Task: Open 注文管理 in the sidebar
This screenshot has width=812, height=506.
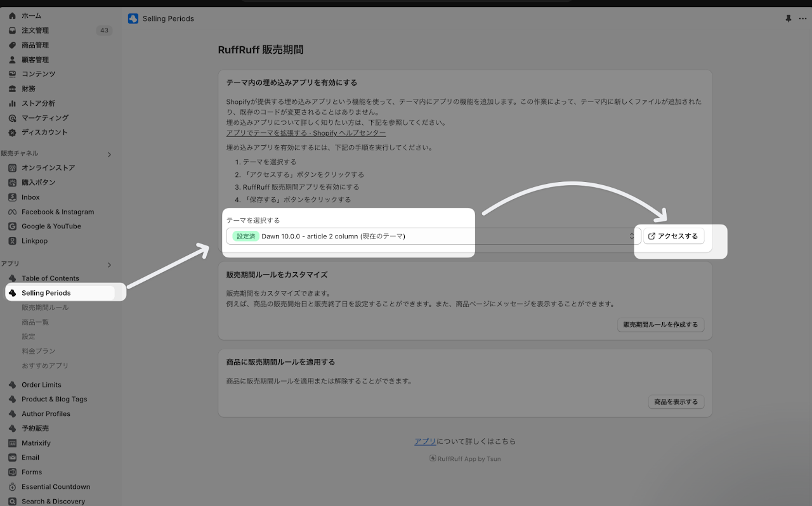Action: point(35,30)
